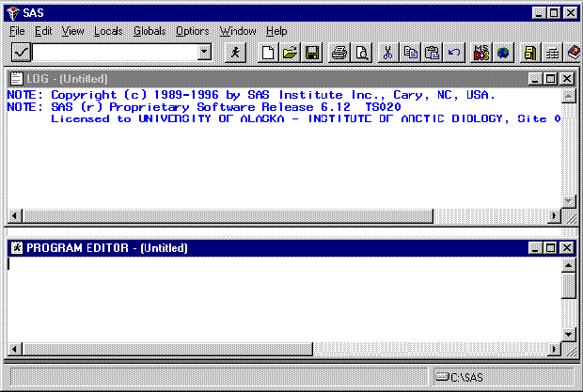Undo with the curved arrow icon
This screenshot has height=392, width=583.
coord(454,53)
